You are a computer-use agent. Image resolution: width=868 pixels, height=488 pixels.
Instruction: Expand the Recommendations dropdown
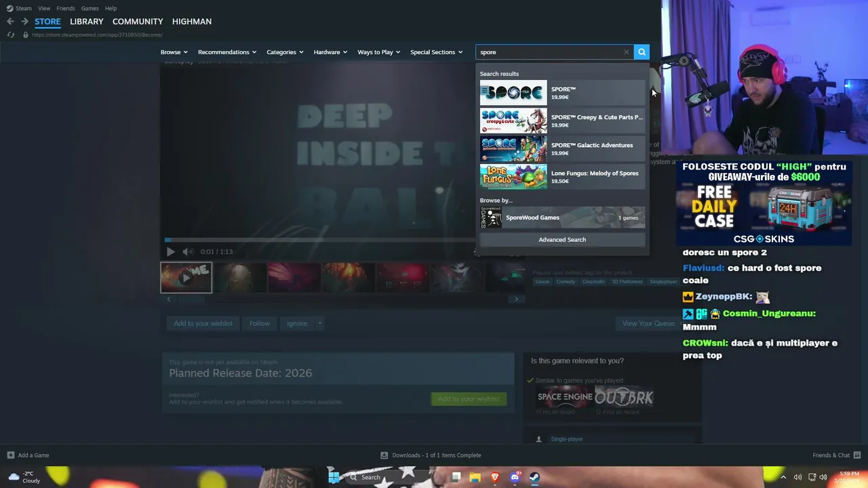pos(227,52)
